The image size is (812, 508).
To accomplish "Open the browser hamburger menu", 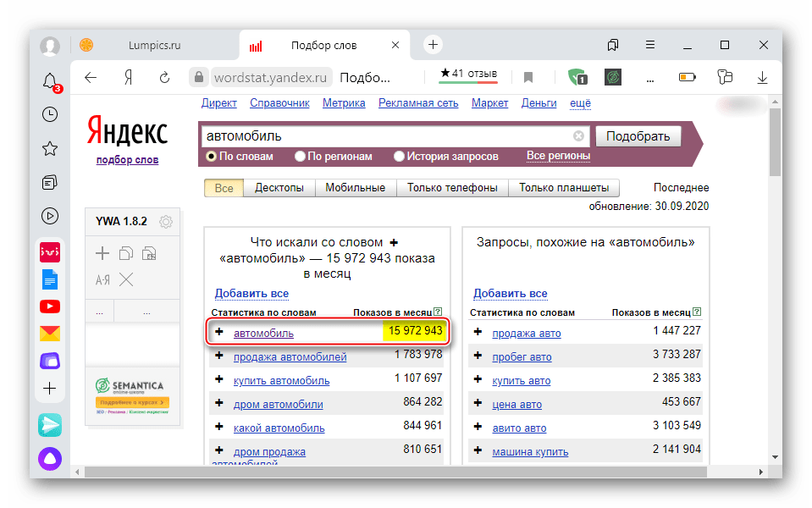I will 650,45.
